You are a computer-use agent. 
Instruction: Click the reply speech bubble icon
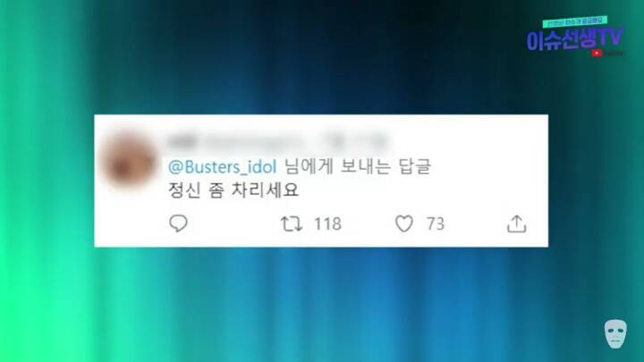click(178, 223)
